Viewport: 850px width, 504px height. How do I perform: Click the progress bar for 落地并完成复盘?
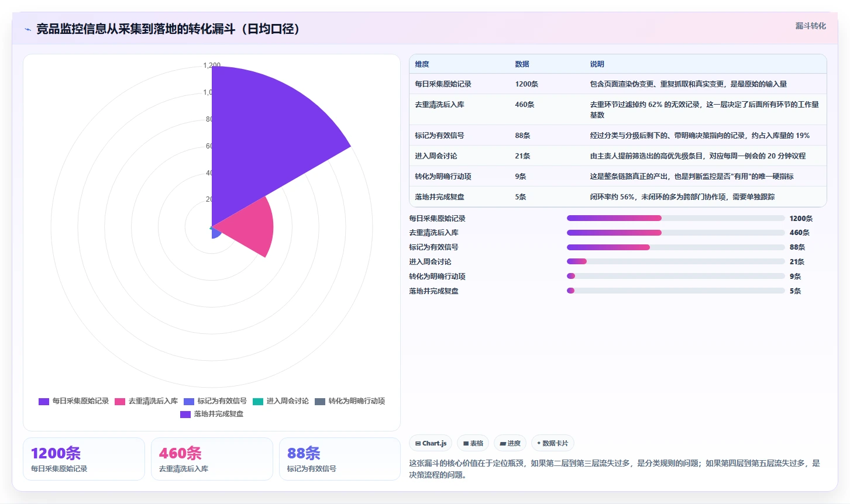[676, 291]
